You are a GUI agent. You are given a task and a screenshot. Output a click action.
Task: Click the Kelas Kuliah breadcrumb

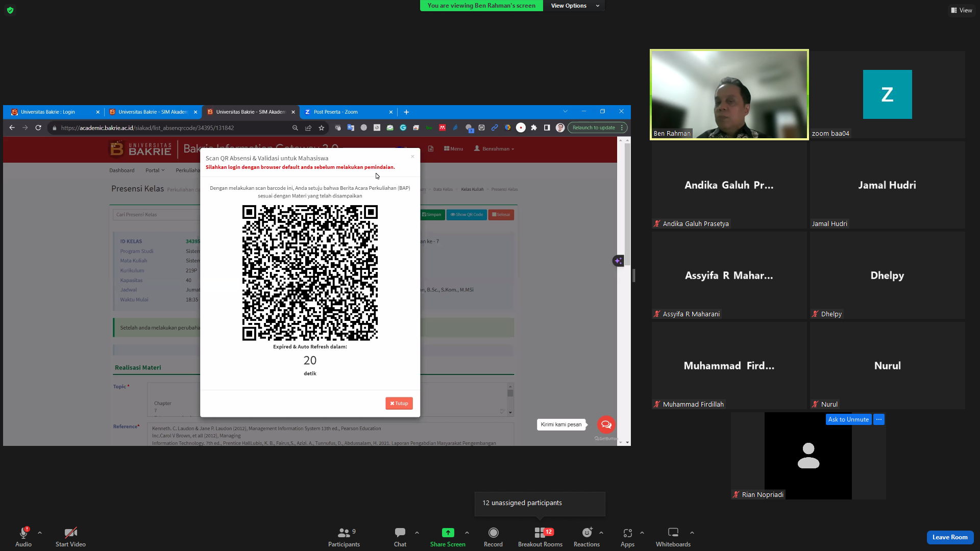tap(472, 189)
